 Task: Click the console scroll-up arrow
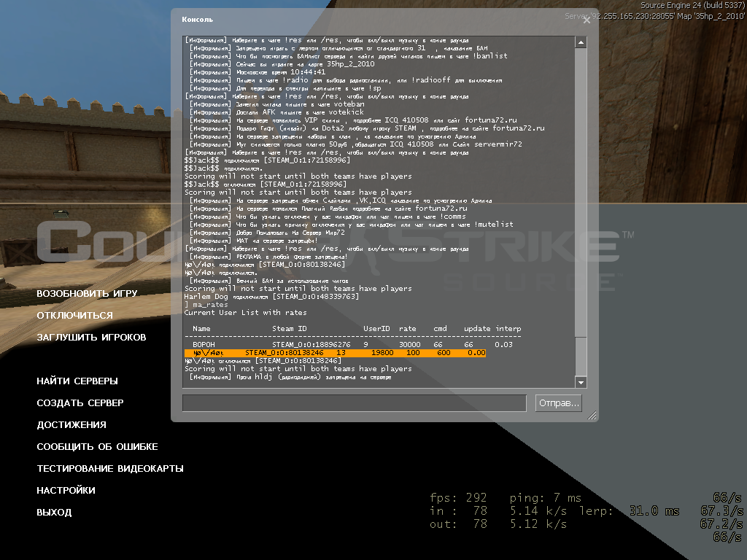click(581, 42)
